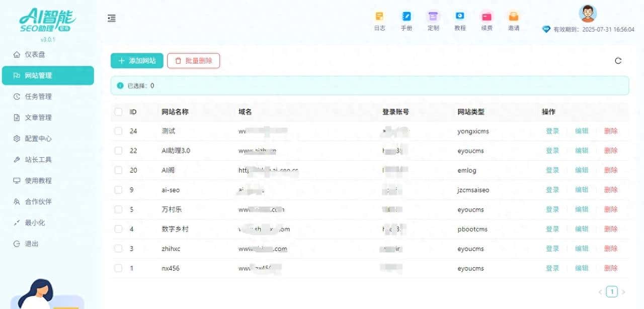
Task: Check the select-all checkbox in table header
Action: pyautogui.click(x=118, y=112)
